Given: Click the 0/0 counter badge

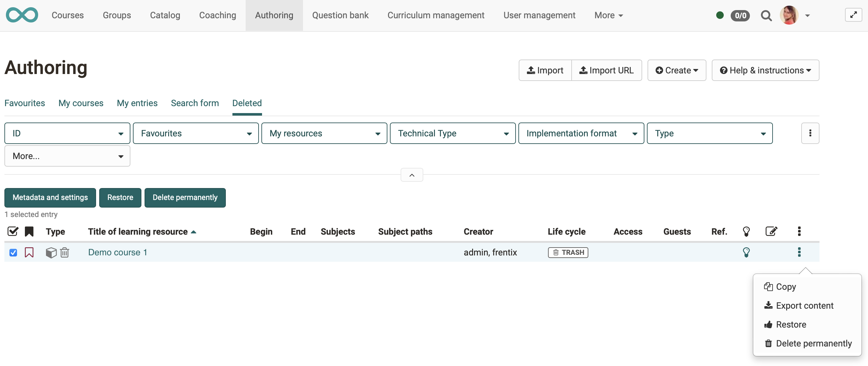Looking at the screenshot, I should [741, 15].
